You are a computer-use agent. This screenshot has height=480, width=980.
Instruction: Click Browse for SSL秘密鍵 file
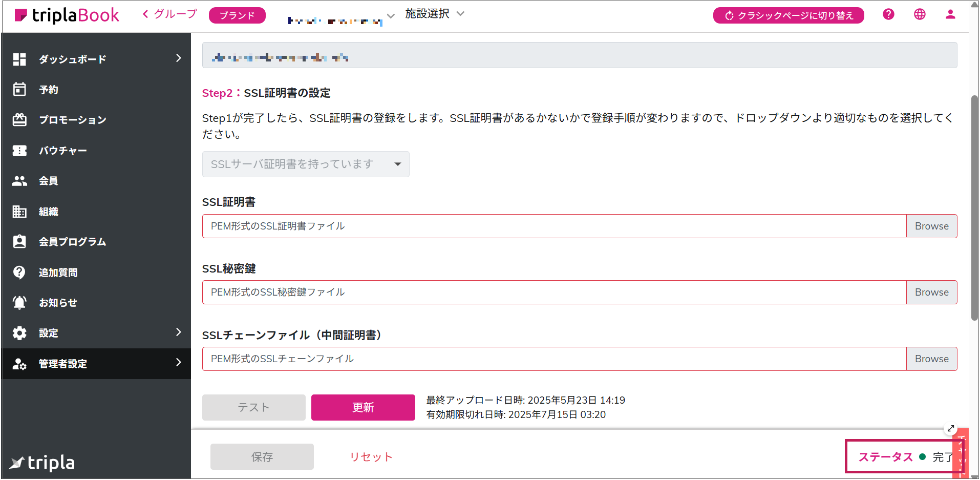(x=931, y=292)
